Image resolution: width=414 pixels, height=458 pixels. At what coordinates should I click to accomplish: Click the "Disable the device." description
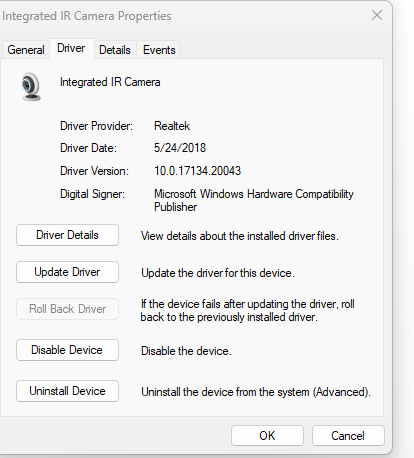(x=186, y=351)
